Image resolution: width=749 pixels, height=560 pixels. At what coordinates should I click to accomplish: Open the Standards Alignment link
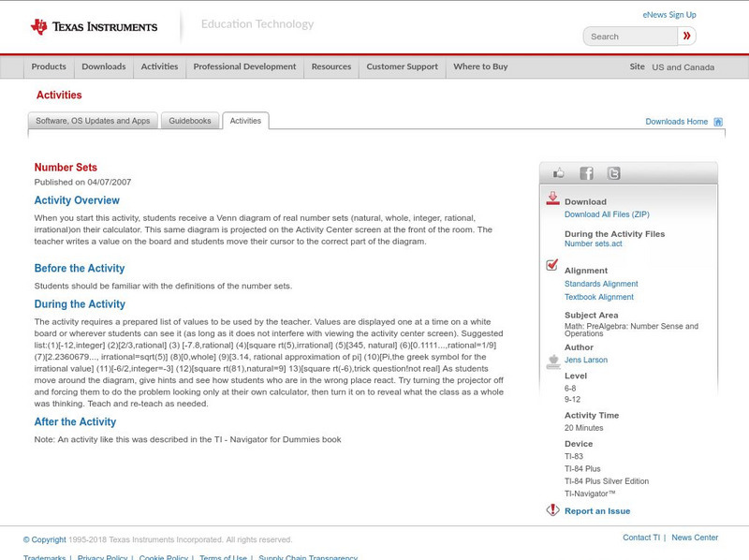tap(601, 284)
